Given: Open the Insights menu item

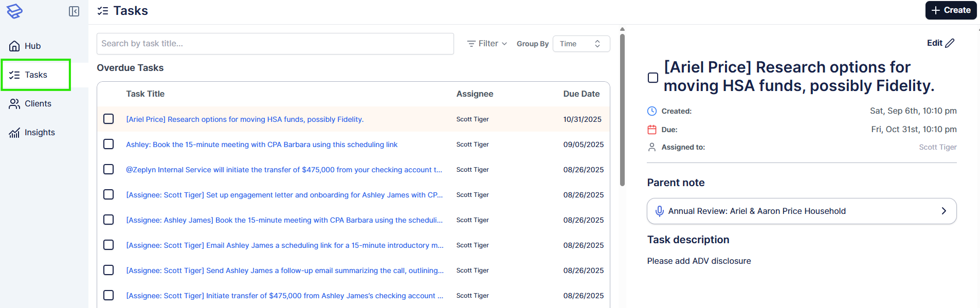Looking at the screenshot, I should (x=40, y=133).
